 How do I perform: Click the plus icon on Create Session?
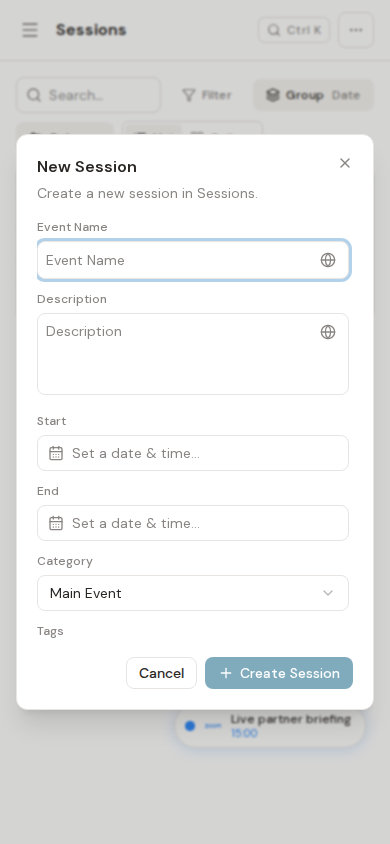[x=226, y=673]
